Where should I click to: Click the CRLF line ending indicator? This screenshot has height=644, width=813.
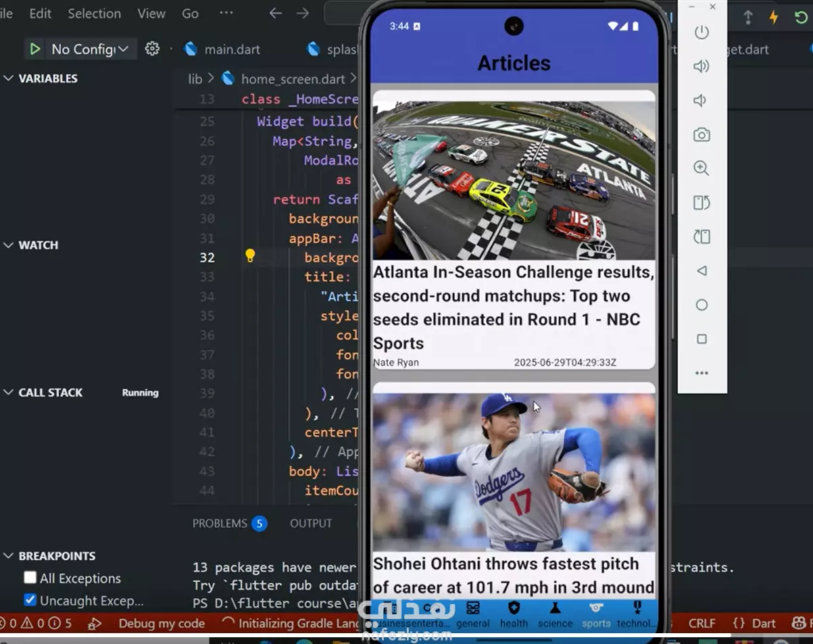(701, 623)
